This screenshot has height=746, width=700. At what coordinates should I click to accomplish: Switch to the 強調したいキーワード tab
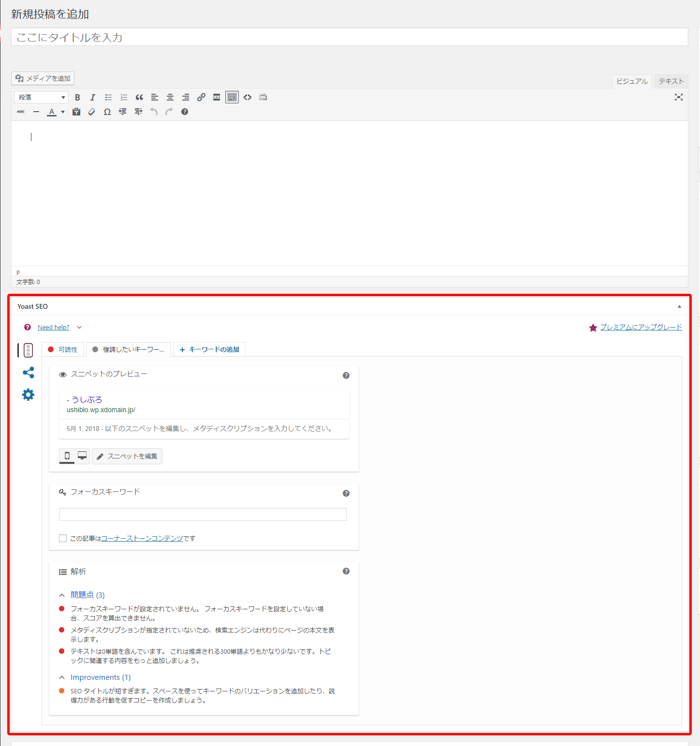[129, 349]
